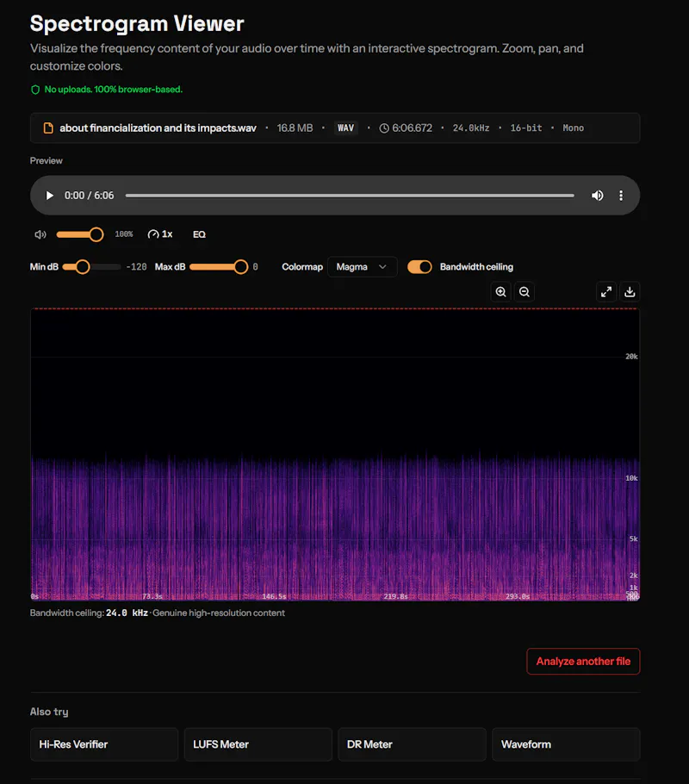Adjust the volume slider handle
Screen dimensions: 689x784
[96, 234]
